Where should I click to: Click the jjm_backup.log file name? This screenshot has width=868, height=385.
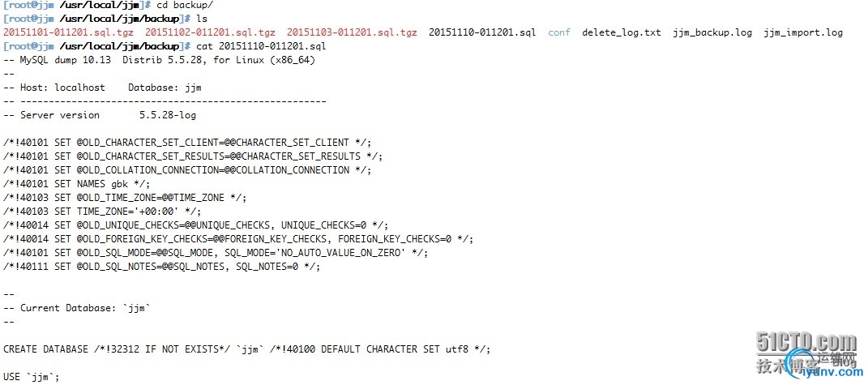(x=712, y=32)
